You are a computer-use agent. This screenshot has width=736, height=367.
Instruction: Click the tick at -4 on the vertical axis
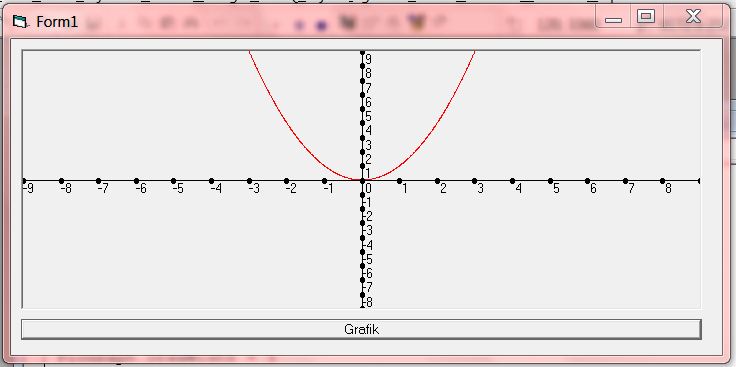point(362,238)
